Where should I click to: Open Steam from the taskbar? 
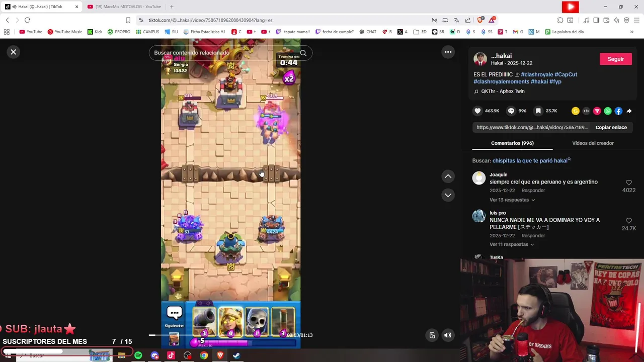(x=236, y=355)
